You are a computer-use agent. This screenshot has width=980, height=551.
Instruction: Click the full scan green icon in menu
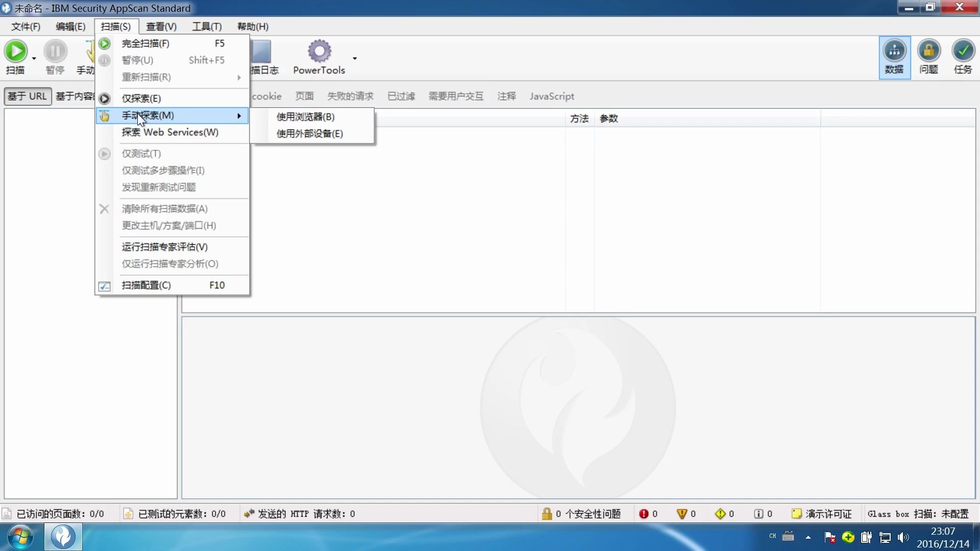pos(105,43)
